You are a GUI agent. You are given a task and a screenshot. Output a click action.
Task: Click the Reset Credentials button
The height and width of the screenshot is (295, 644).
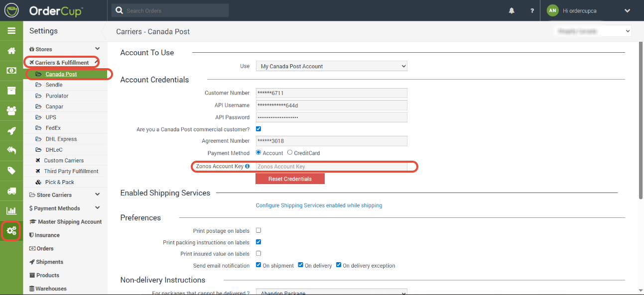pyautogui.click(x=290, y=179)
